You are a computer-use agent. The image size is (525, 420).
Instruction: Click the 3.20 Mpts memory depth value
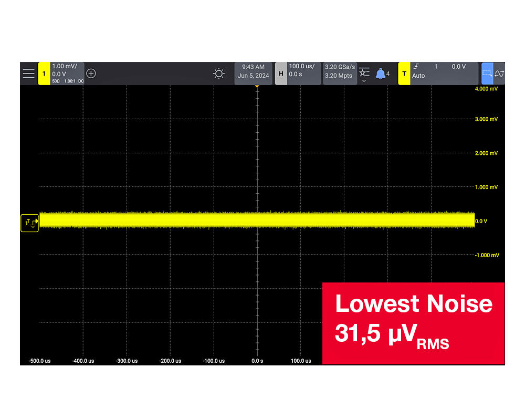339,76
